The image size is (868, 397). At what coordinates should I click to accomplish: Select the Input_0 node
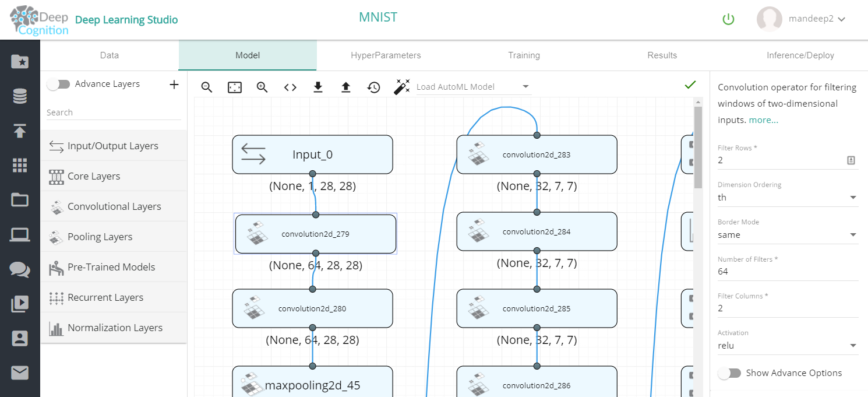[x=312, y=154]
